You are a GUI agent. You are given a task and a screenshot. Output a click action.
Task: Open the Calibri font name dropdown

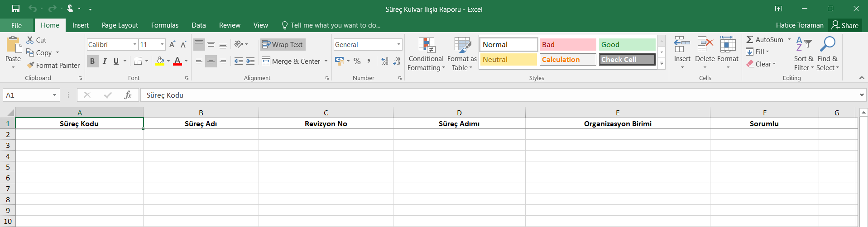(135, 44)
